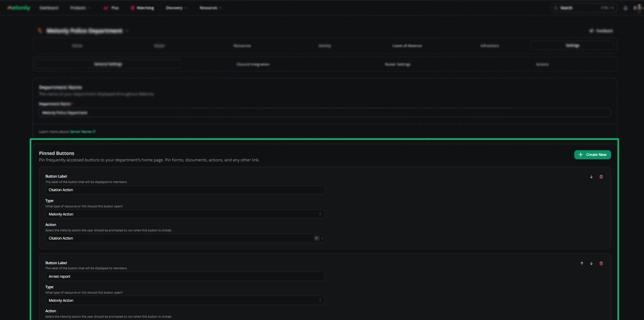Delete the Citation Action pinned button
Viewport: 644px width, 320px height.
coord(601,177)
